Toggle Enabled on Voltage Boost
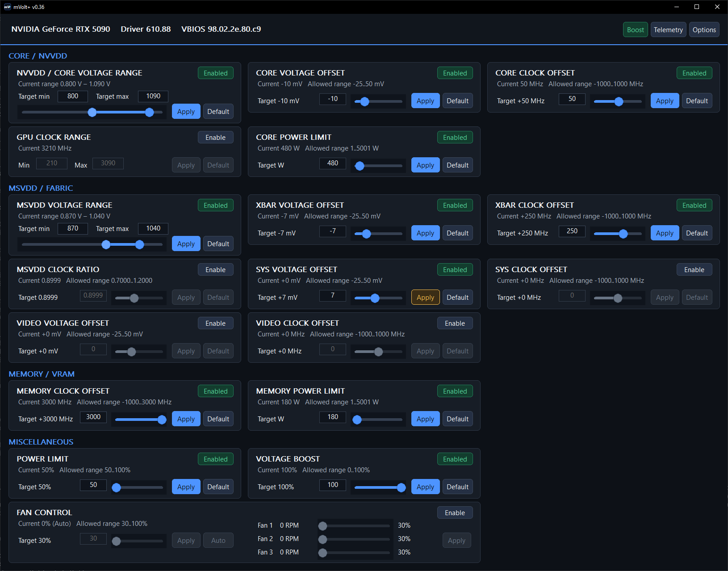Viewport: 728px width, 571px height. click(455, 459)
